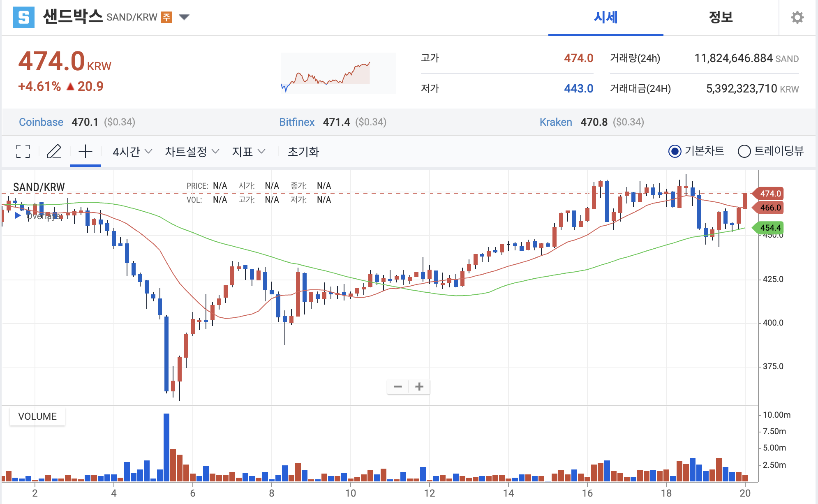Select the 기본차트 radio button
This screenshot has width=818, height=504.
pos(675,151)
